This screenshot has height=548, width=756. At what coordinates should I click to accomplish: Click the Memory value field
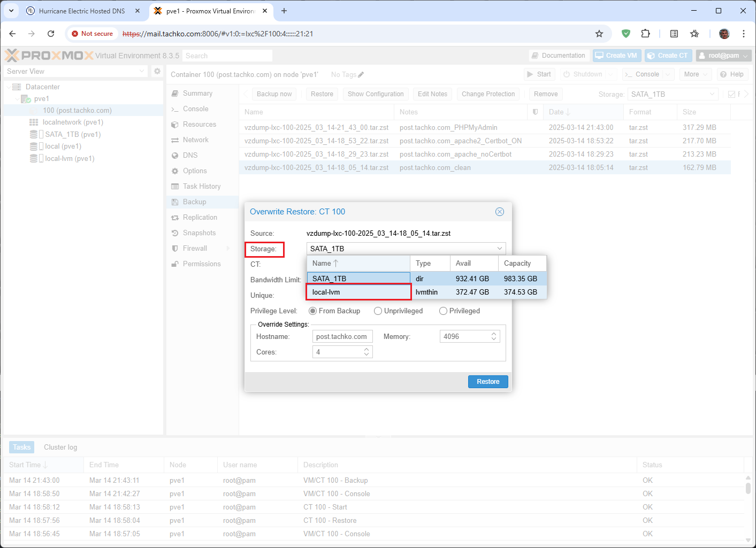[x=464, y=337]
